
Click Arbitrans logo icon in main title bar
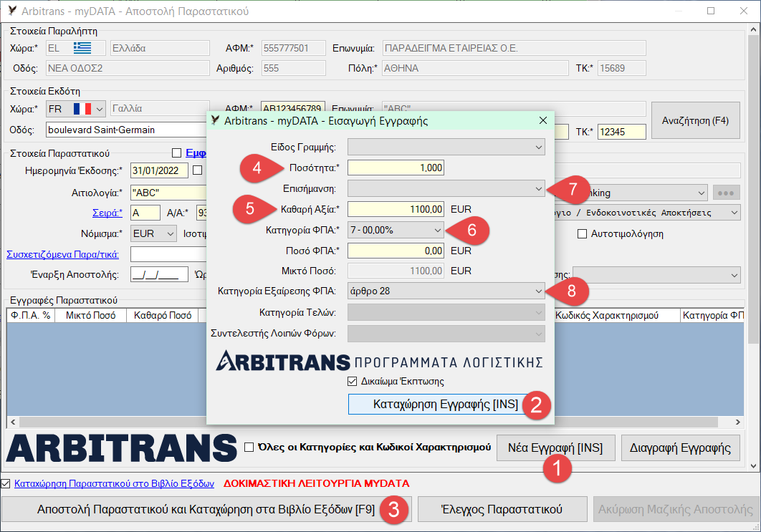click(x=12, y=11)
